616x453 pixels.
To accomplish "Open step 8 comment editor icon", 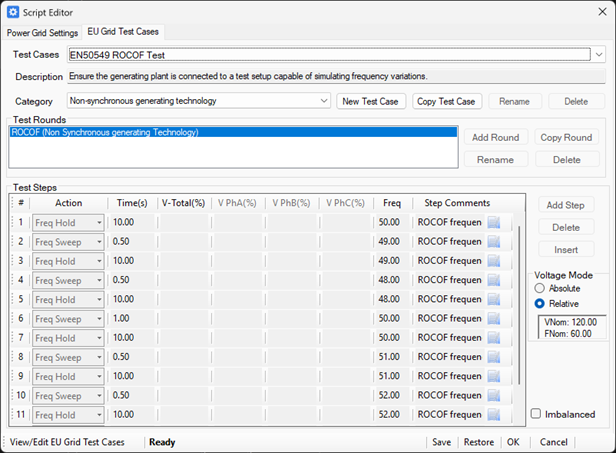I will coord(493,357).
